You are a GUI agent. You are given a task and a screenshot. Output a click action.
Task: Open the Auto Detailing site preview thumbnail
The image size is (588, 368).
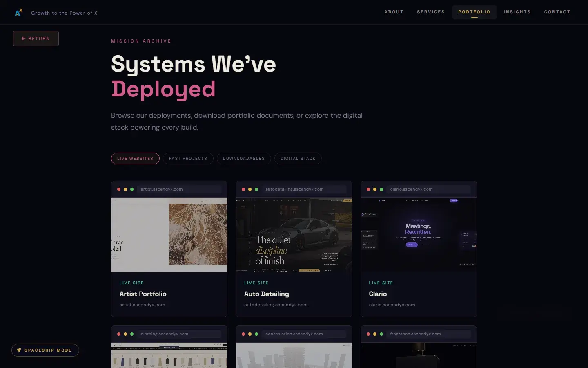[294, 235]
